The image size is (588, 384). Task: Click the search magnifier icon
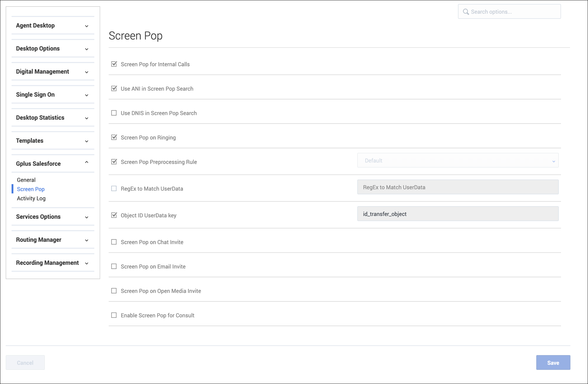[466, 12]
